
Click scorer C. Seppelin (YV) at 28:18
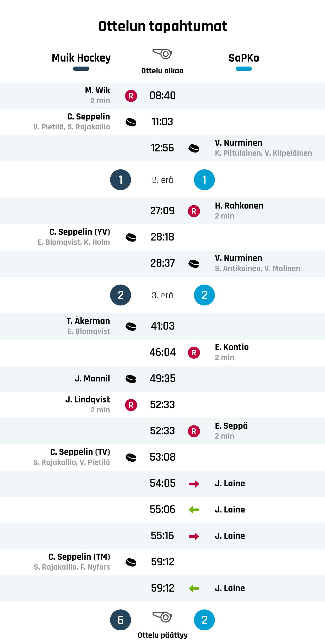tap(80, 232)
